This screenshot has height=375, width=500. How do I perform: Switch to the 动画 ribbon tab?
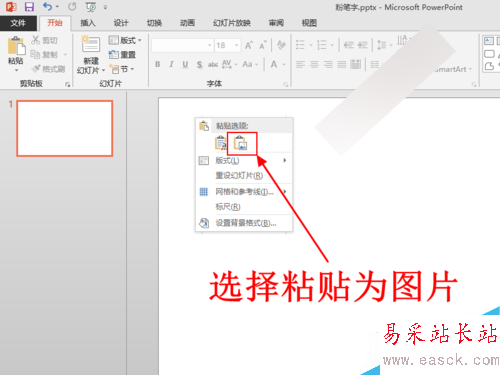click(x=187, y=23)
